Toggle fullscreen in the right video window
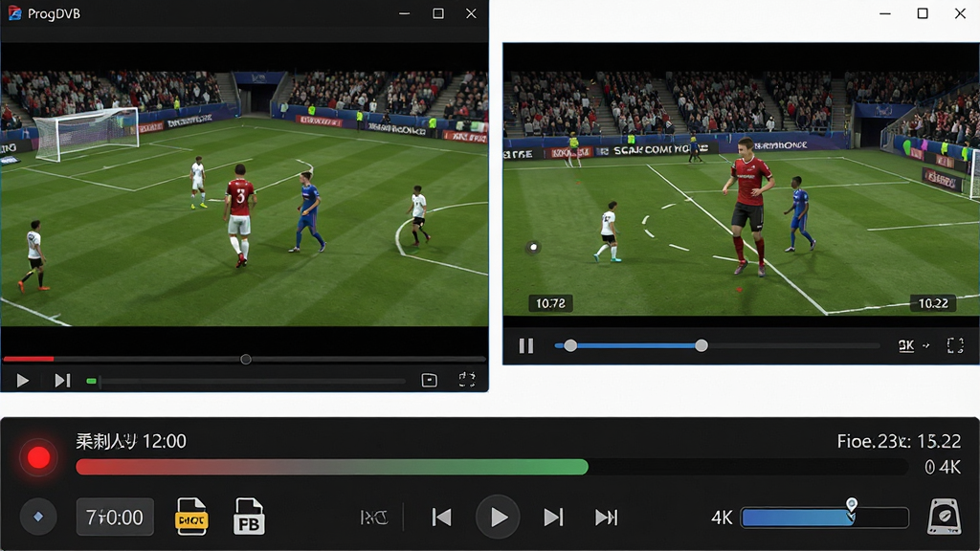This screenshot has width=980, height=551. click(955, 345)
